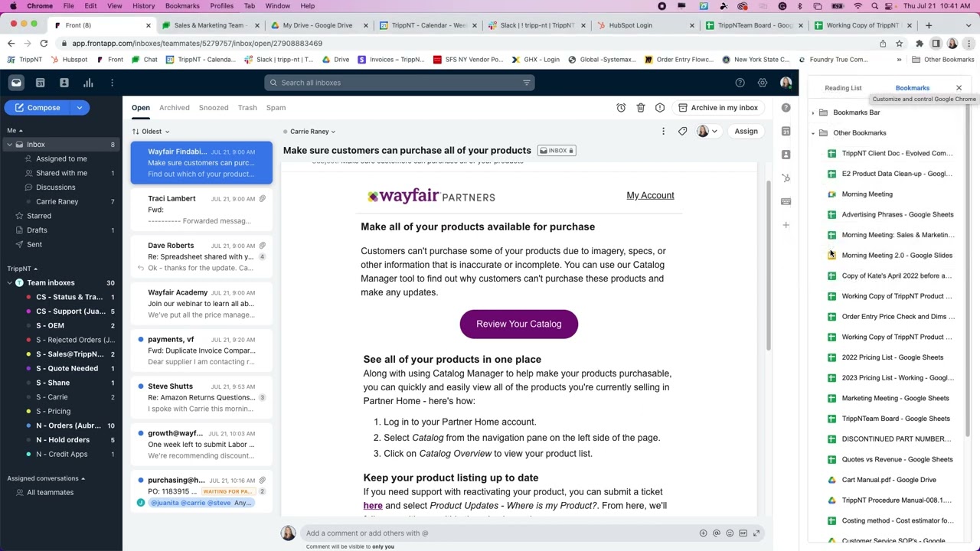The width and height of the screenshot is (980, 551).
Task: Collapse the Me section
Action: coord(15,131)
